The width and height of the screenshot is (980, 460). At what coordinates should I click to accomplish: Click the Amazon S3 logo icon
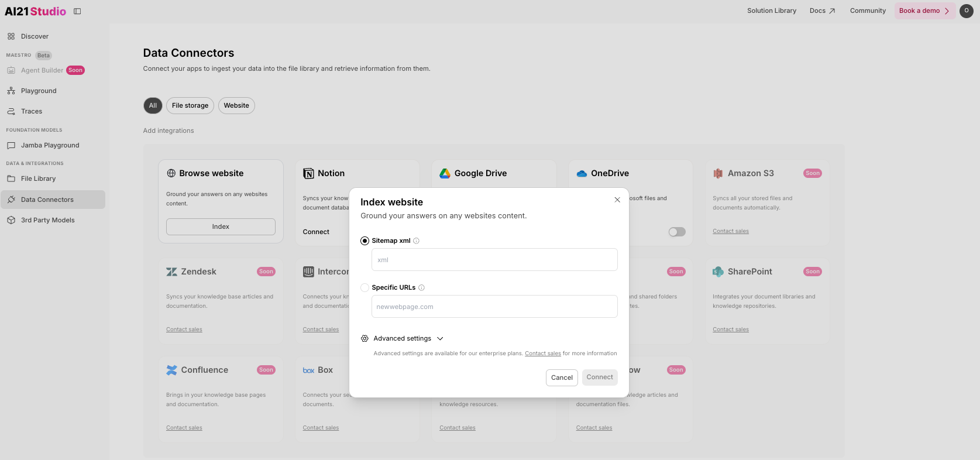718,173
